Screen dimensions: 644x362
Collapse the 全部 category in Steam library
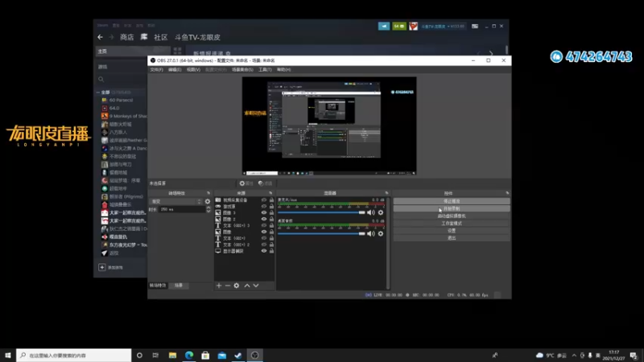coord(98,93)
